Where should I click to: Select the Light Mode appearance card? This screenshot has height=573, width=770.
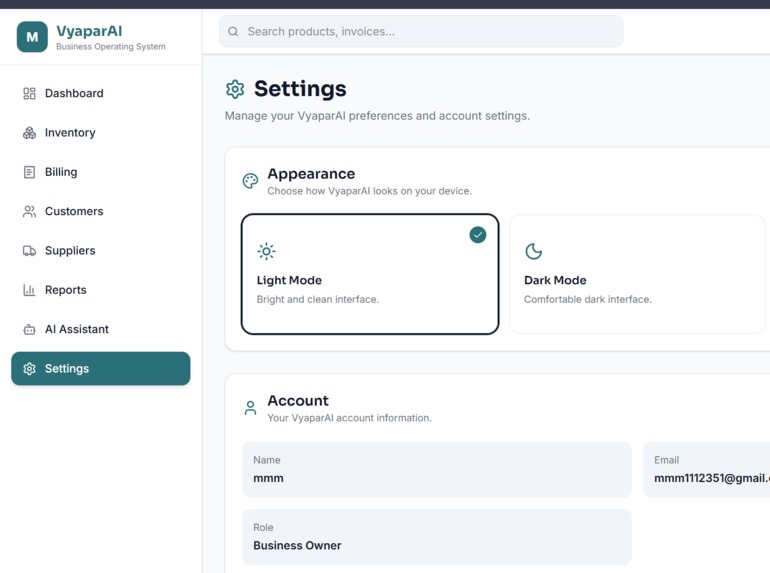click(370, 274)
